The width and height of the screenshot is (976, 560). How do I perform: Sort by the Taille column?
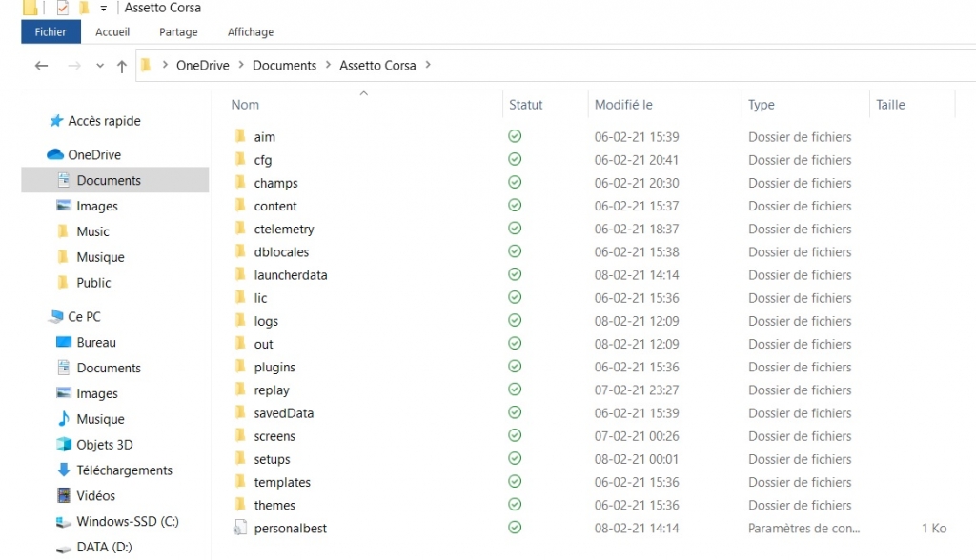pyautogui.click(x=890, y=105)
